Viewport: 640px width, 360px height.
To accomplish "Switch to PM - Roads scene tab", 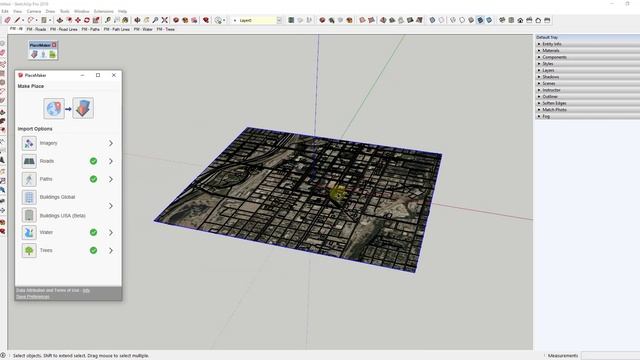I will tap(36, 29).
